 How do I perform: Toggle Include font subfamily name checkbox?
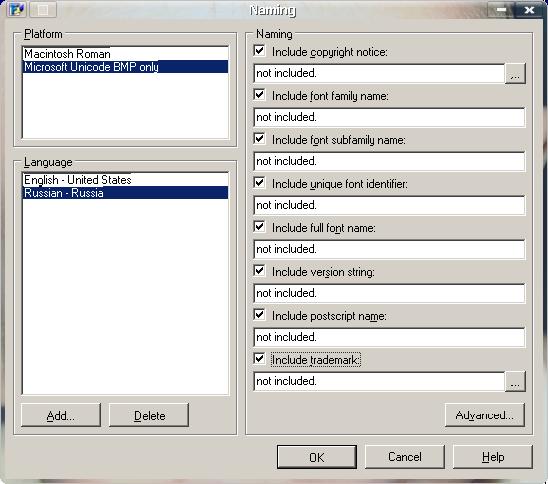pyautogui.click(x=259, y=139)
